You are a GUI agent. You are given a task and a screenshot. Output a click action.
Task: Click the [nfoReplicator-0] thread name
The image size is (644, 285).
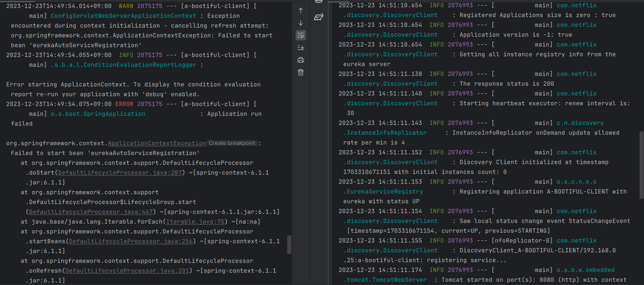point(522,241)
